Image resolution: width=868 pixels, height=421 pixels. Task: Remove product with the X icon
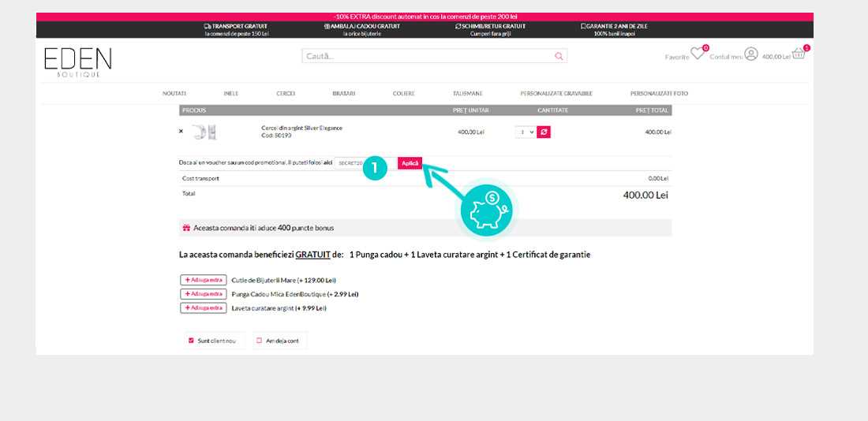pyautogui.click(x=181, y=132)
